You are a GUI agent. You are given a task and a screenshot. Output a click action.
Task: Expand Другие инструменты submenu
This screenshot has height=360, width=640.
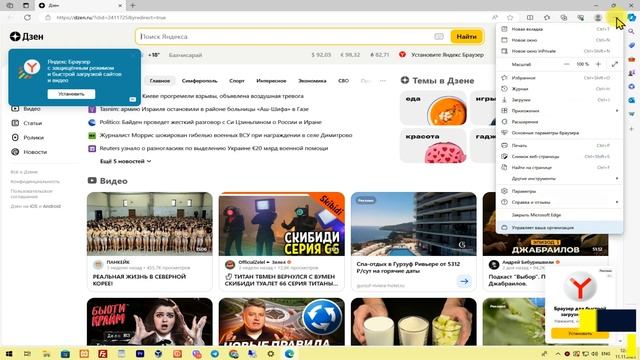(x=559, y=178)
